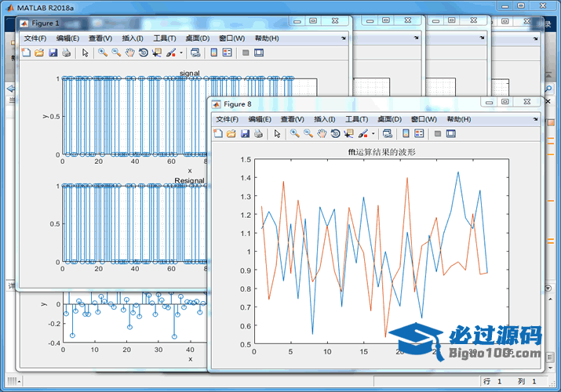561x392 pixels.
Task: Open 工具(T) menu in Figure 8
Action: coord(357,119)
